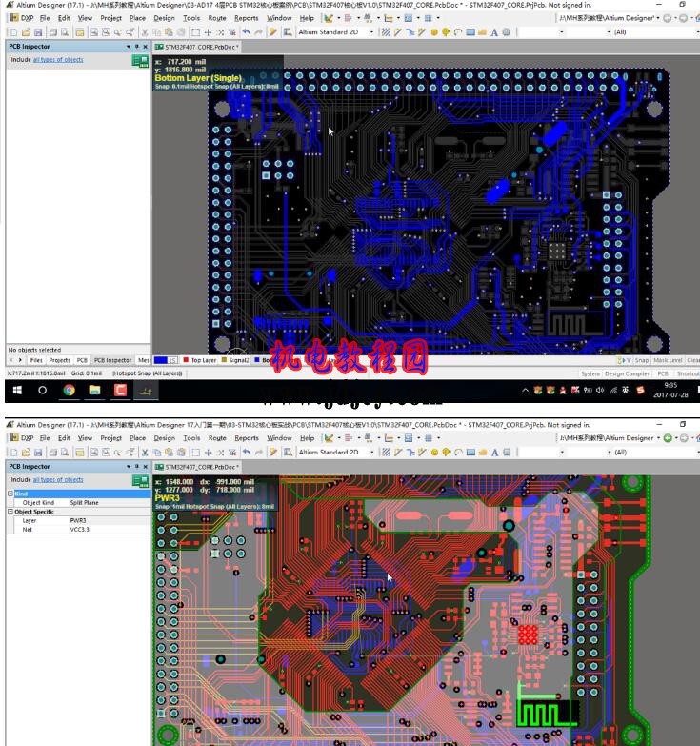Open Altium Standard 2D dropdown in PWR3 window
Image resolution: width=700 pixels, height=746 pixels.
pos(371,453)
